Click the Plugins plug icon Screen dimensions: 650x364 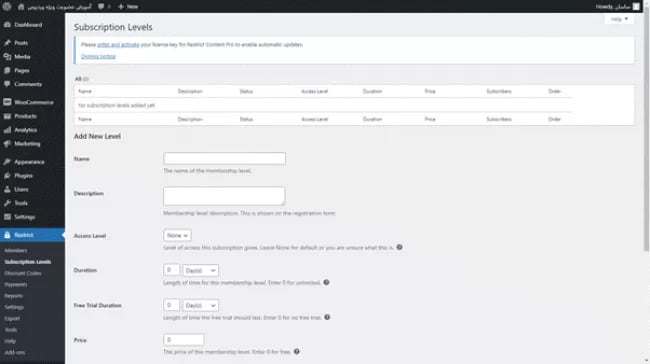pyautogui.click(x=7, y=176)
